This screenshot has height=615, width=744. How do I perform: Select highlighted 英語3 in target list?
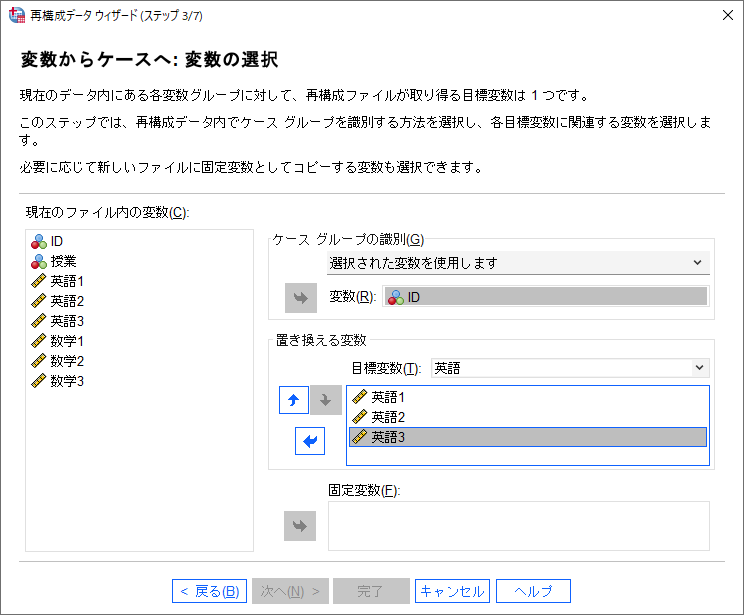click(x=388, y=437)
